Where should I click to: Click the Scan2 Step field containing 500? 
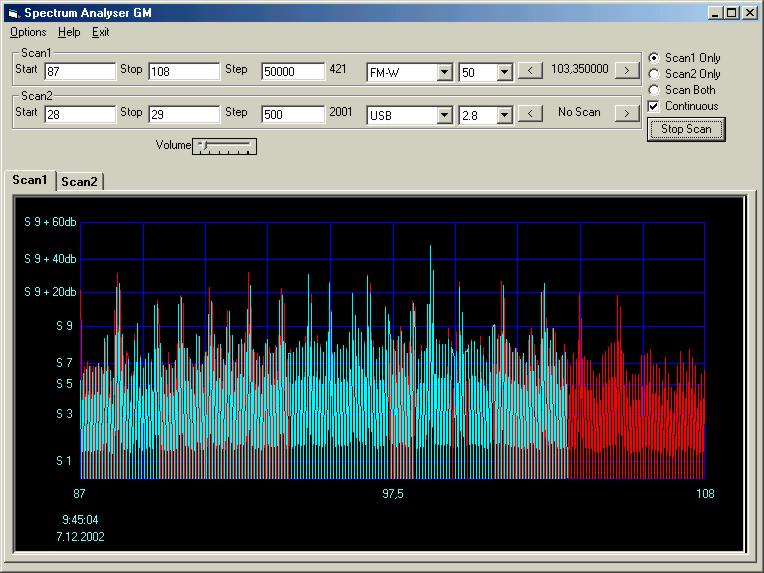(293, 115)
